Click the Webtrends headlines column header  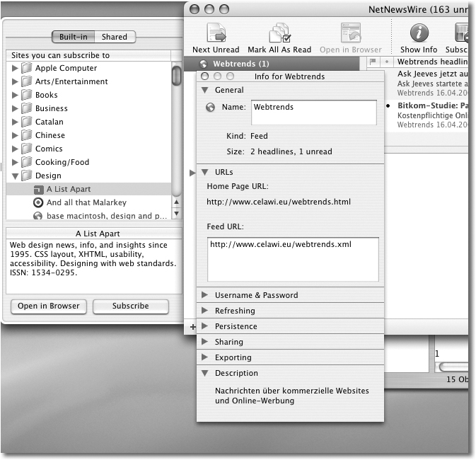(431, 62)
